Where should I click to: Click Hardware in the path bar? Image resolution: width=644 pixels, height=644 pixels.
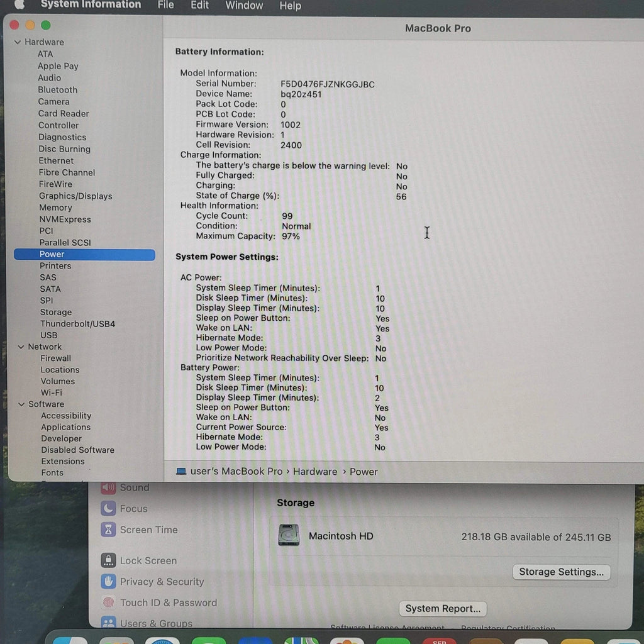[315, 472]
